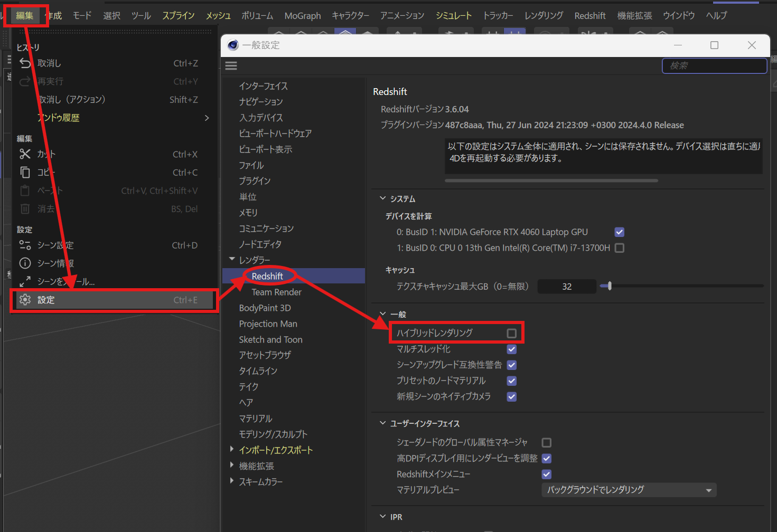Expand the スキームカラー tree node

232,481
